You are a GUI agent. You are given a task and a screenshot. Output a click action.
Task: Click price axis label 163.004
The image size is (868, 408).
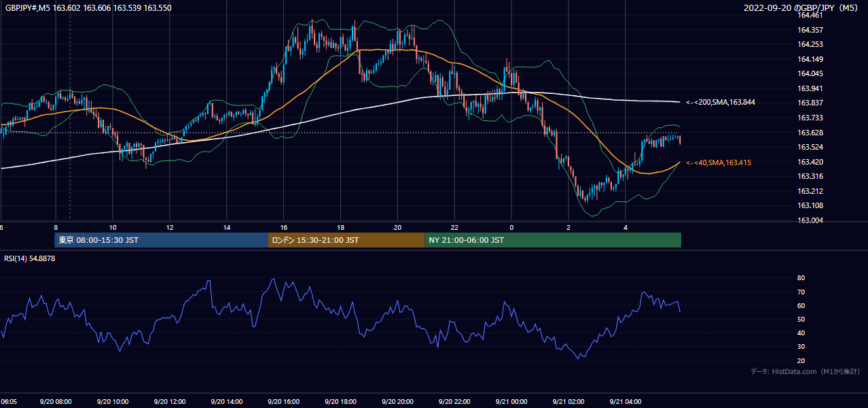click(x=812, y=220)
